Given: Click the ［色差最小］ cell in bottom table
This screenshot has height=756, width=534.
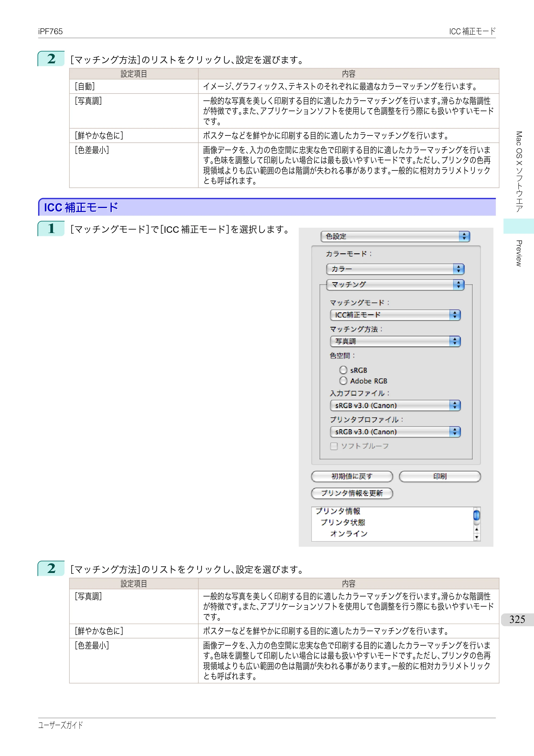Looking at the screenshot, I should [133, 661].
